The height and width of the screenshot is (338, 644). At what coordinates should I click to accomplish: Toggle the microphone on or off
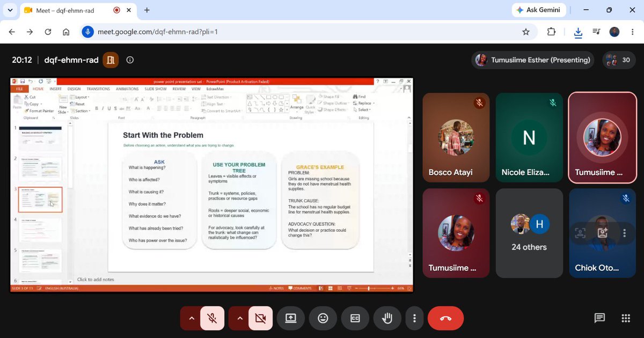coord(212,318)
